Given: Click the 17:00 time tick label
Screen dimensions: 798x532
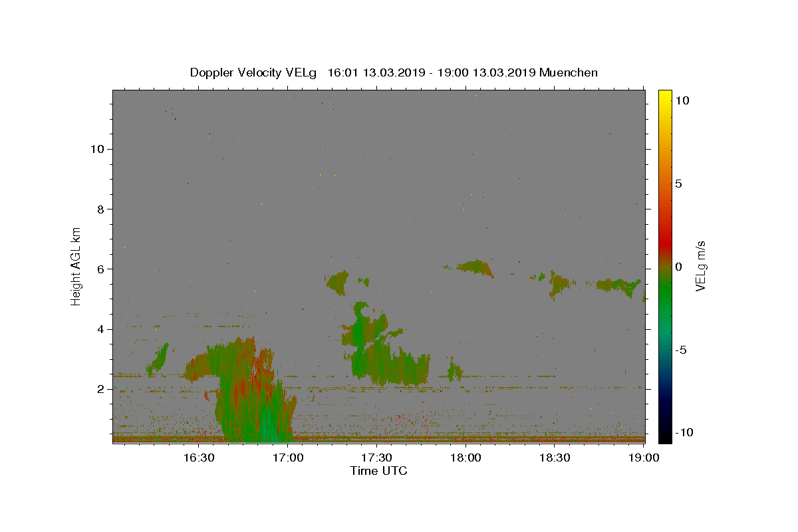Looking at the screenshot, I should pos(287,458).
